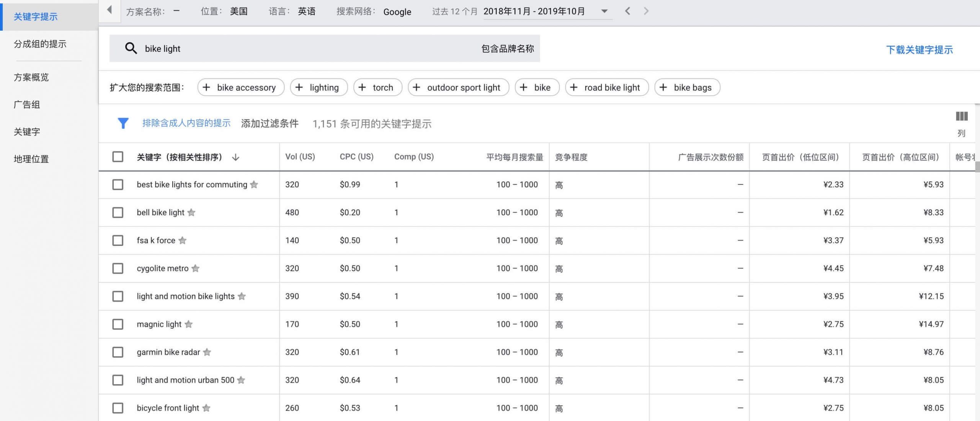Check the 'best bike lights for commuting' row

coord(118,185)
